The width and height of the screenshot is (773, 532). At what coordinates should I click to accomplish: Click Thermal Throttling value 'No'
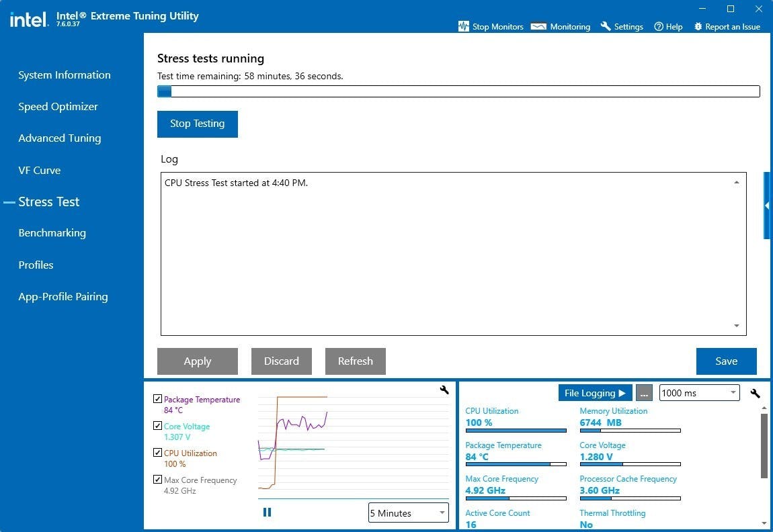coord(586,525)
